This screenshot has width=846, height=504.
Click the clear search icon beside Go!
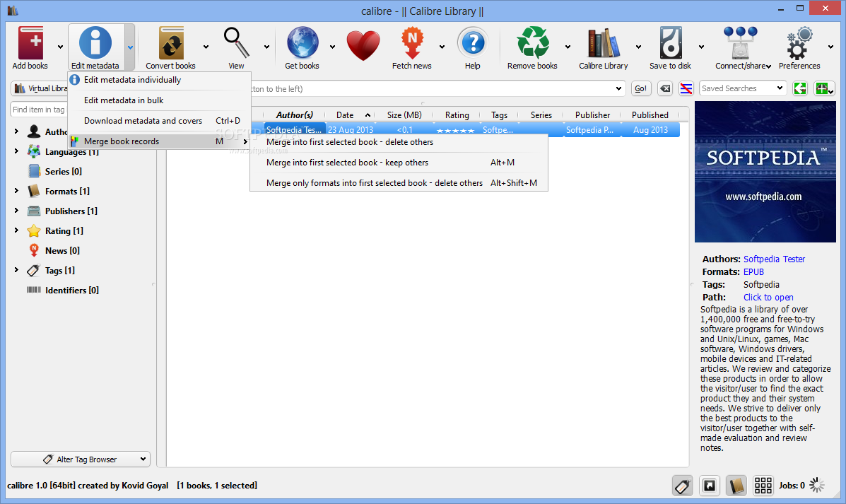(x=665, y=88)
